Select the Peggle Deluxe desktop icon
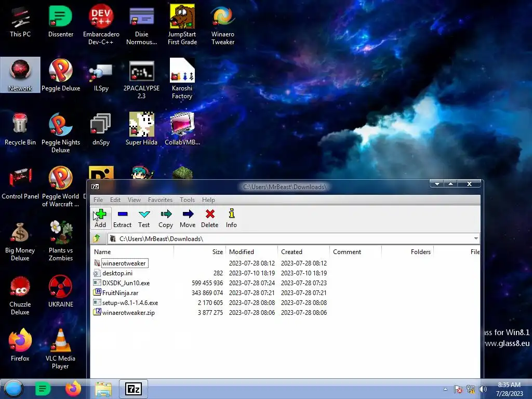This screenshot has height=399, width=532. coord(61,75)
